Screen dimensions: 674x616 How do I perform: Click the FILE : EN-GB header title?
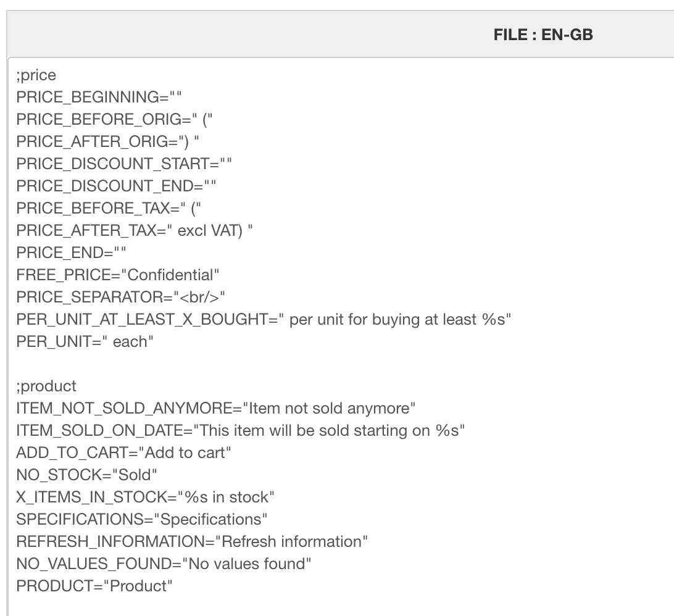(543, 35)
